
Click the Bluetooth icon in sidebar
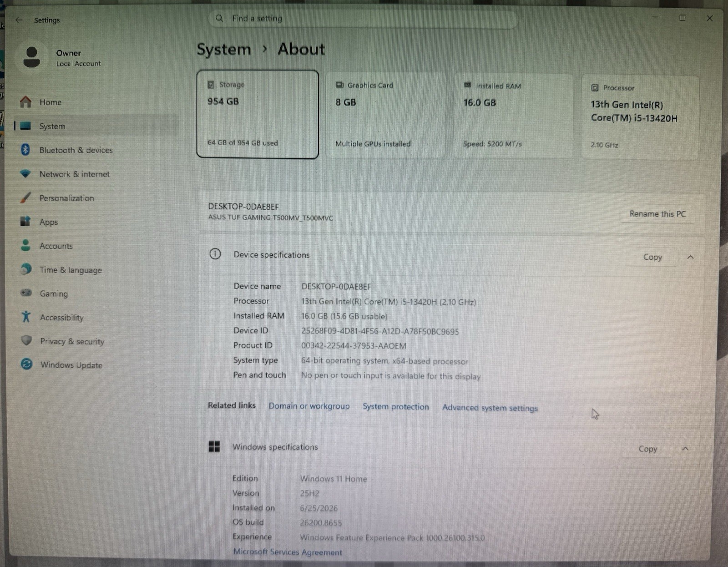pyautogui.click(x=25, y=149)
